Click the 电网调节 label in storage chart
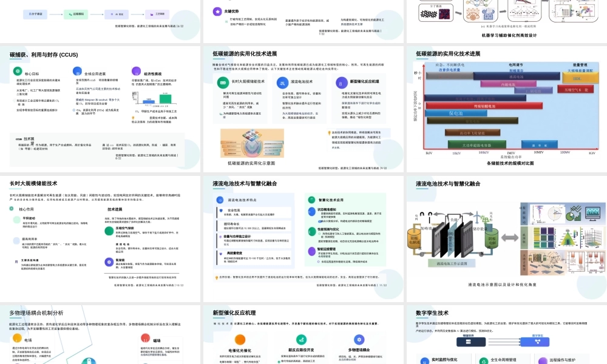Screen dimensions: 607x364 tap(515, 64)
